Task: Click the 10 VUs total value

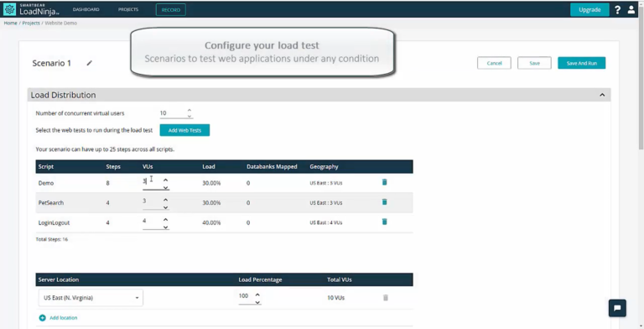Action: coord(336,298)
